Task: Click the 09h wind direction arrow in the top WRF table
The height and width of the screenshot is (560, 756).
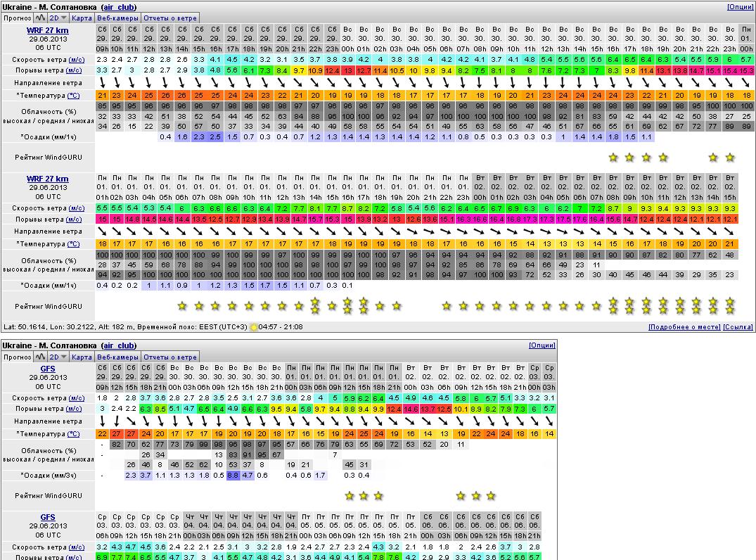Action: click(x=102, y=84)
